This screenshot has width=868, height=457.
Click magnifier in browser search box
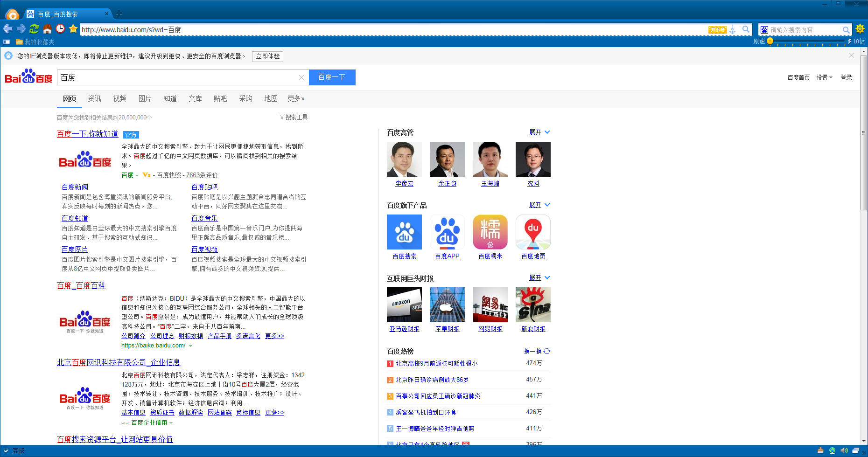coord(846,30)
